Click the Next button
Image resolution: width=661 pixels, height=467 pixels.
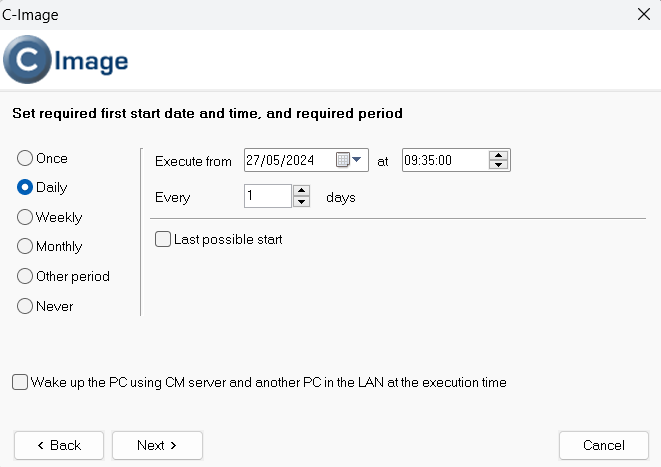[157, 445]
